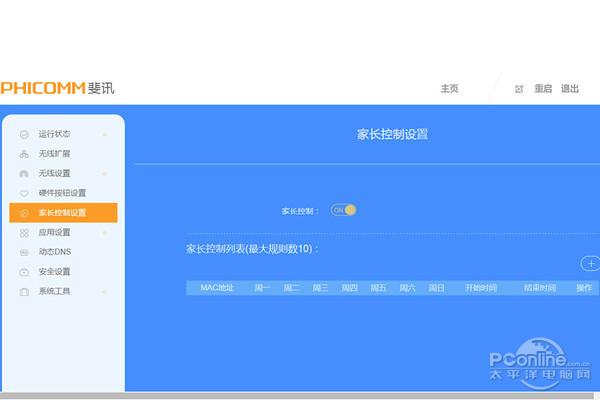600x400 pixels.
Task: Expand the 应用设置 submenu arrow
Action: point(104,233)
